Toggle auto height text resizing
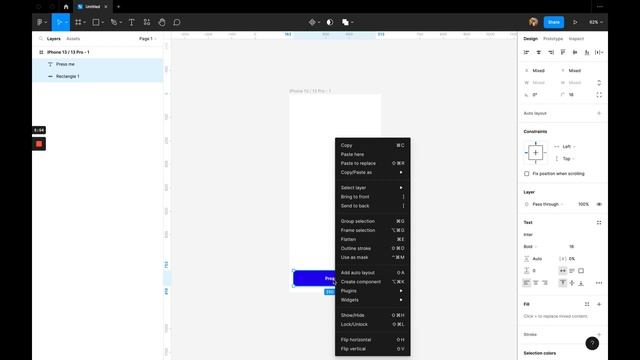This screenshot has width=640, height=360. tap(572, 271)
